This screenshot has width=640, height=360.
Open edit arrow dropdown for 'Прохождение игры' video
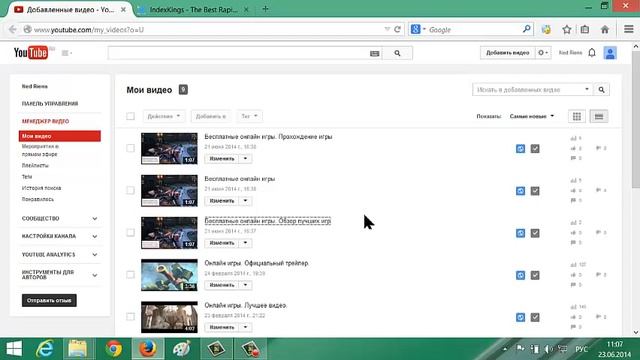pos(245,158)
